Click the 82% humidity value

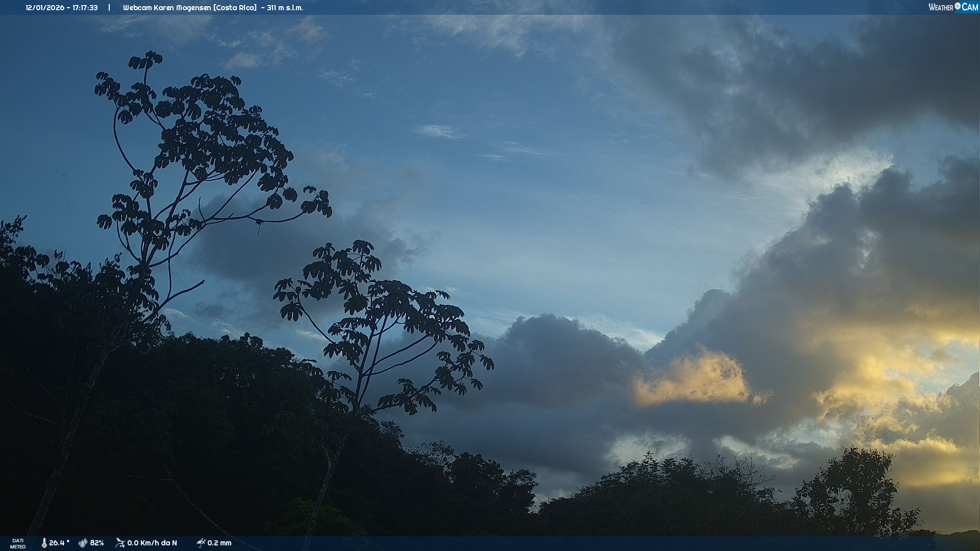97,543
